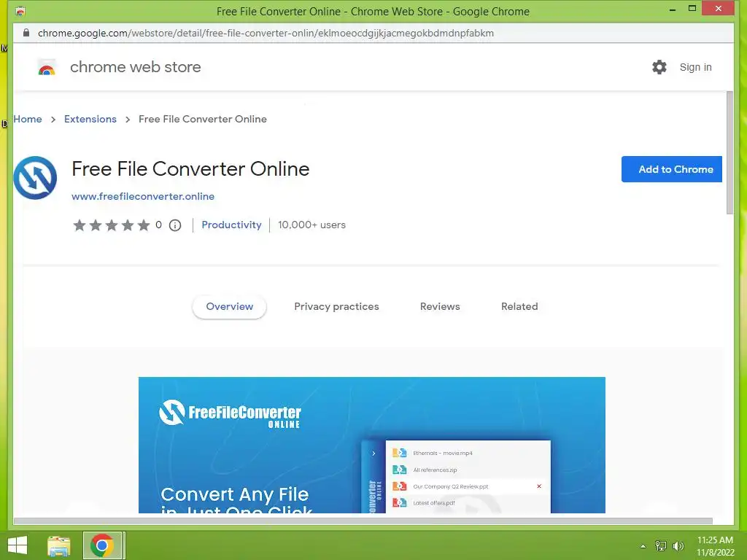
Task: Open the Related tab
Action: pos(519,307)
